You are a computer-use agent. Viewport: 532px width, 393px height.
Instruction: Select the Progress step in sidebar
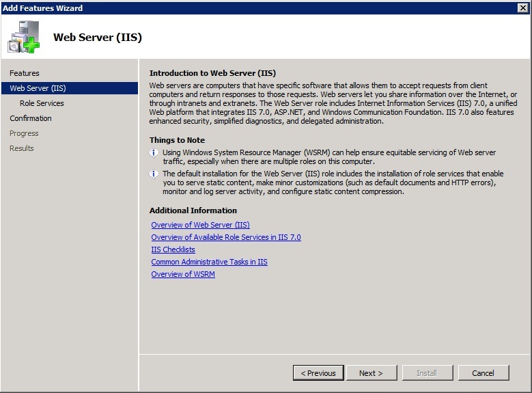click(x=24, y=133)
